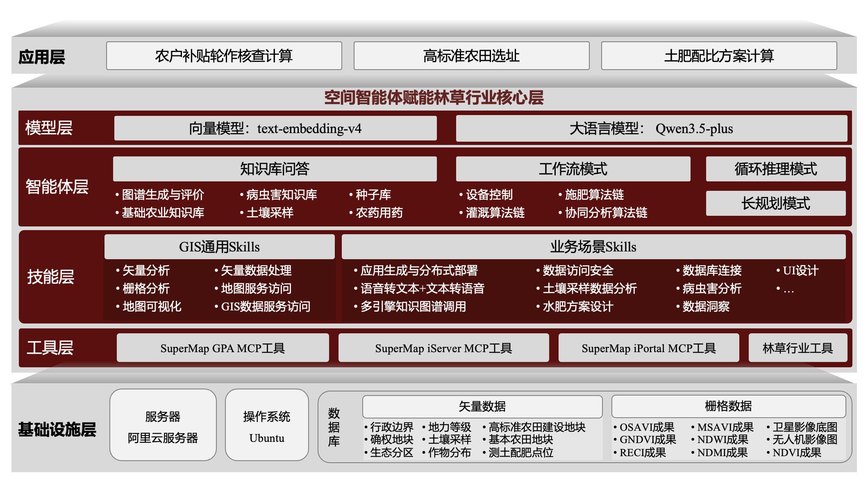Open the 业务场景Skills header
This screenshot has width=868, height=484.
593,247
